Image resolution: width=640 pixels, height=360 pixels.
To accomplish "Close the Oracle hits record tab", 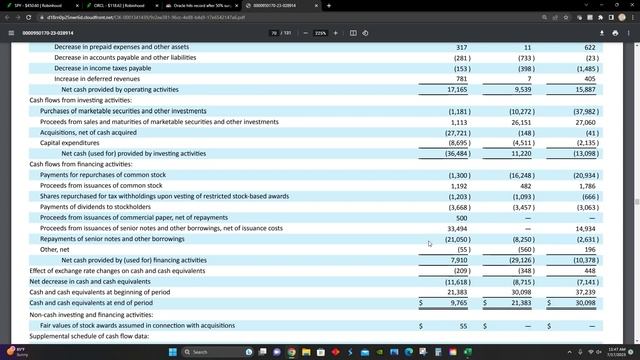I will tap(237, 6).
